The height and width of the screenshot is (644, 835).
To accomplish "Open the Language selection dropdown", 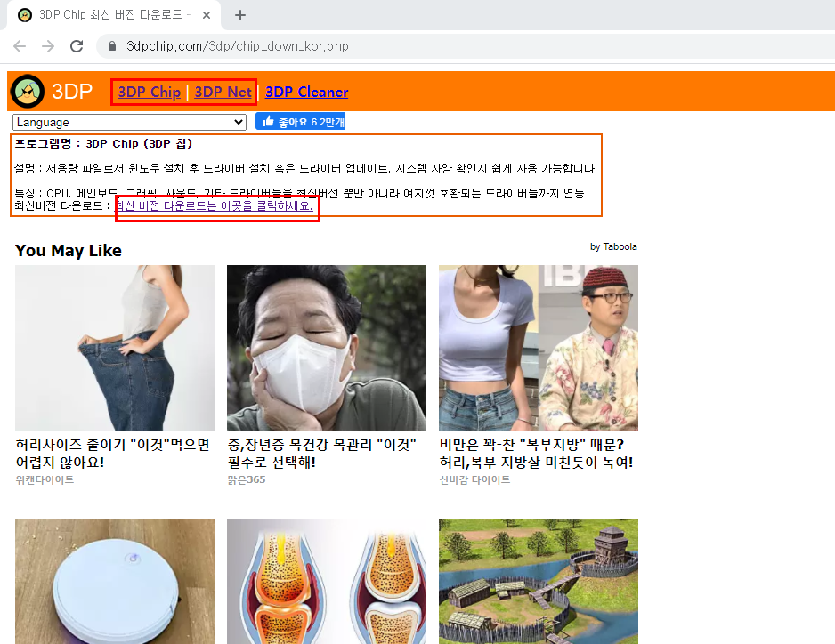I will point(129,122).
